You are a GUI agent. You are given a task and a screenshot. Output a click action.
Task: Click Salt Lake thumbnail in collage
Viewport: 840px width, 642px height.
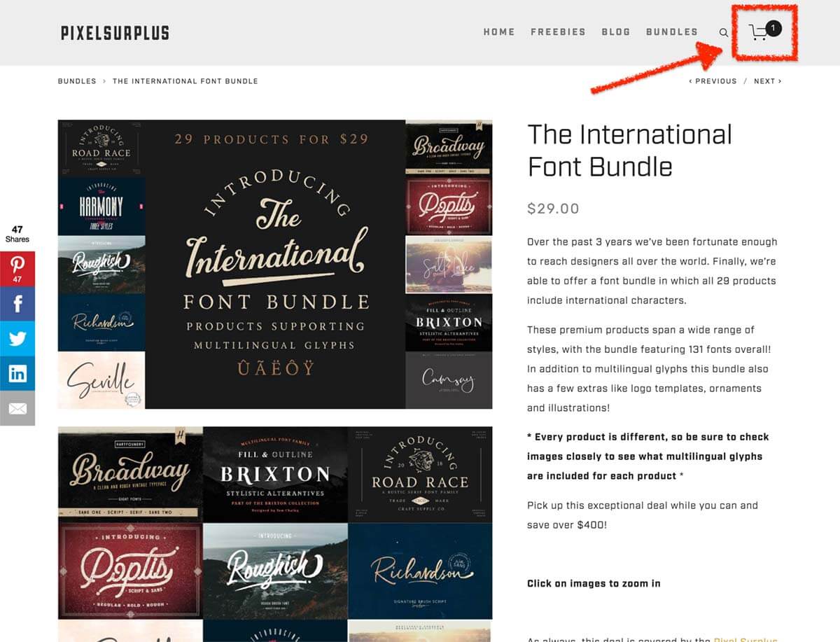449,265
